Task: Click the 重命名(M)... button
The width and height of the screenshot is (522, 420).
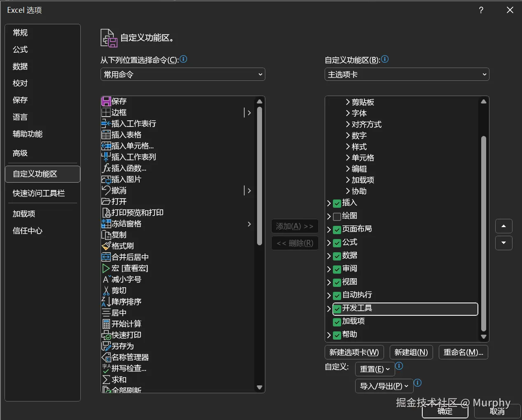Action: 463,352
